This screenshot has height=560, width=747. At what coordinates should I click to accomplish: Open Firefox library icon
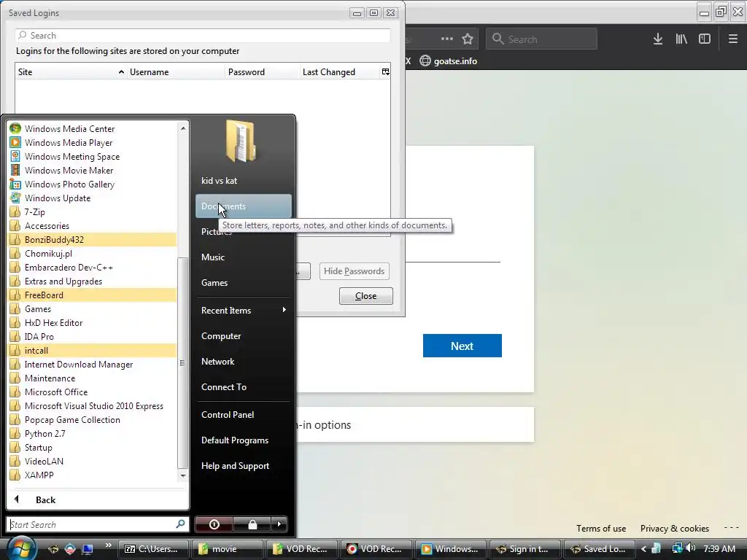coord(681,39)
